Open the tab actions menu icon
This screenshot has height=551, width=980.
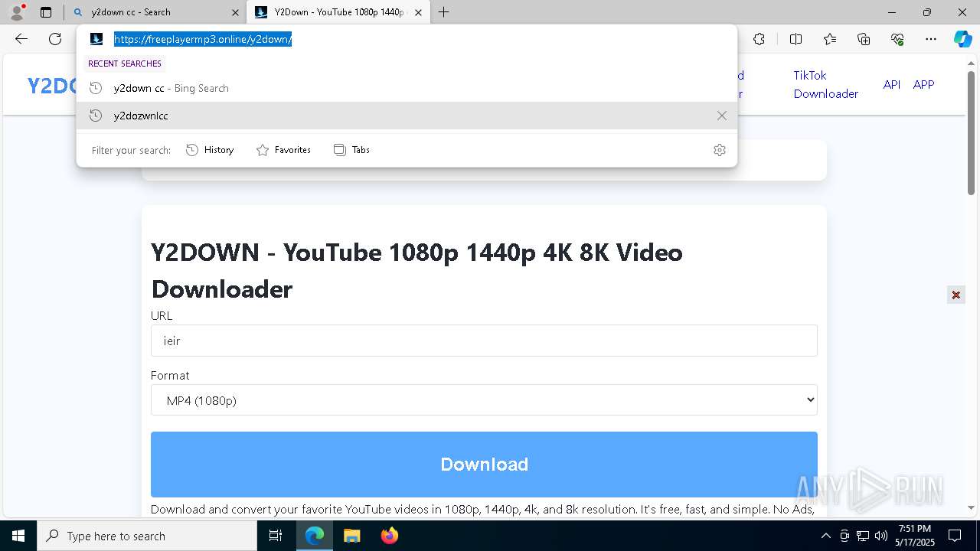pyautogui.click(x=46, y=12)
